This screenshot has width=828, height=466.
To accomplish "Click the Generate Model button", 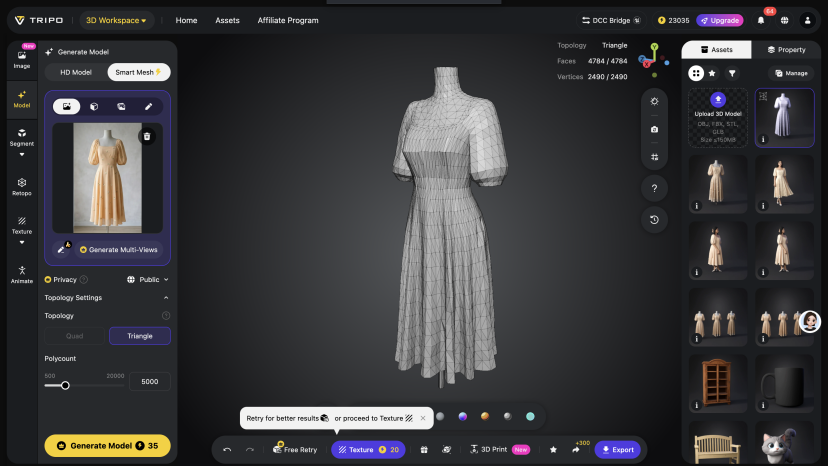I will pos(107,446).
